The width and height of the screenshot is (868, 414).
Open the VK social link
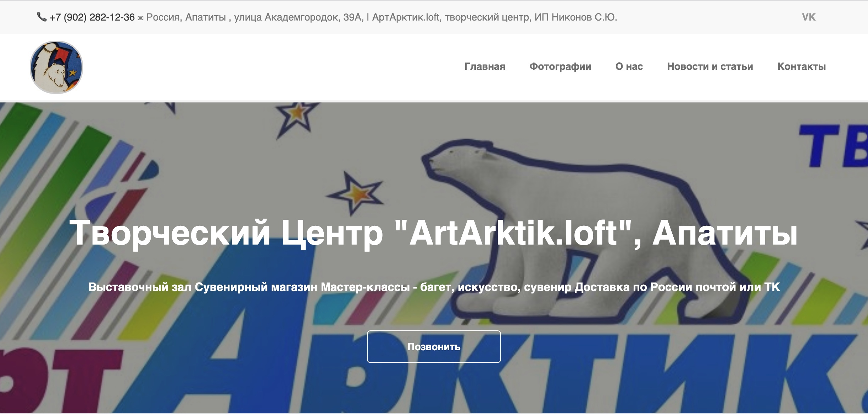click(x=808, y=17)
